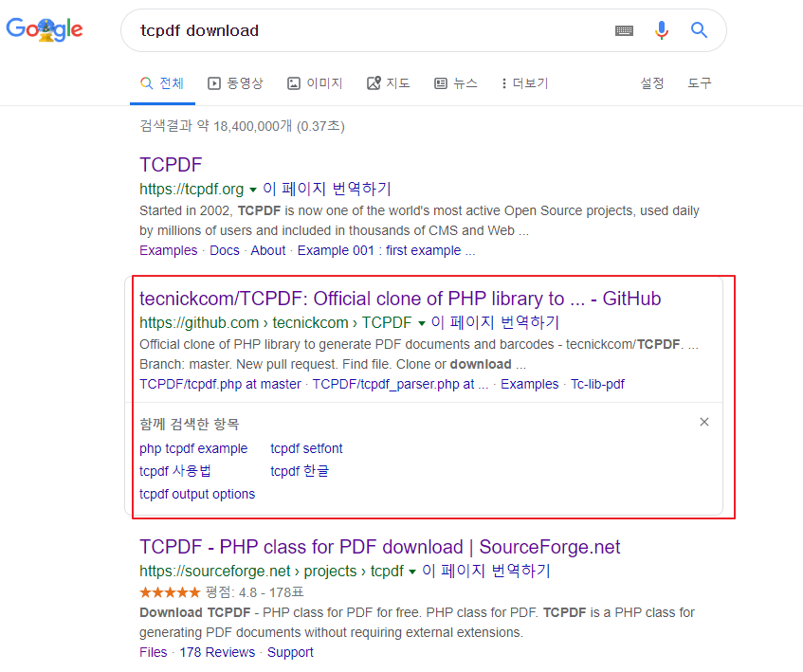This screenshot has width=803, height=672.
Task: Open 설정 settings menu
Action: pyautogui.click(x=652, y=83)
